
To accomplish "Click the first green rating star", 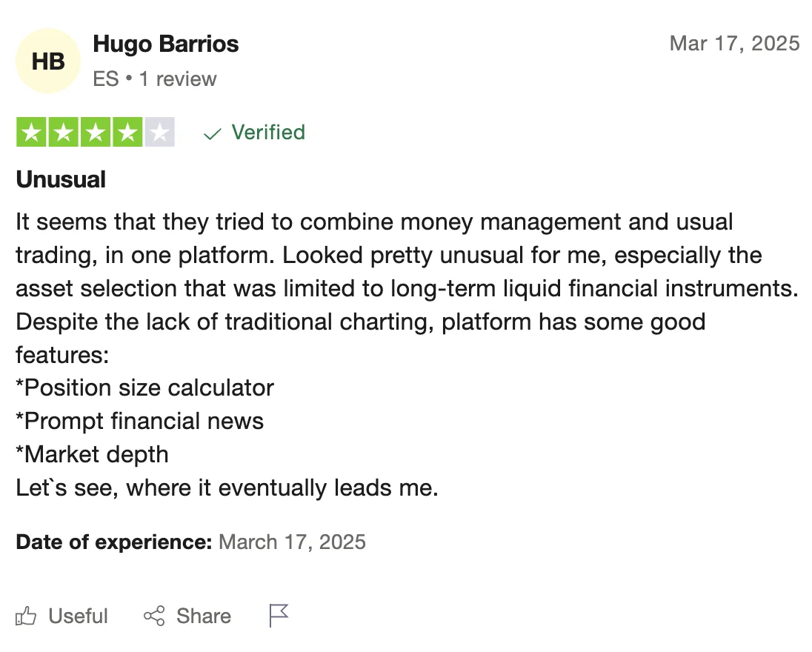I will click(31, 133).
